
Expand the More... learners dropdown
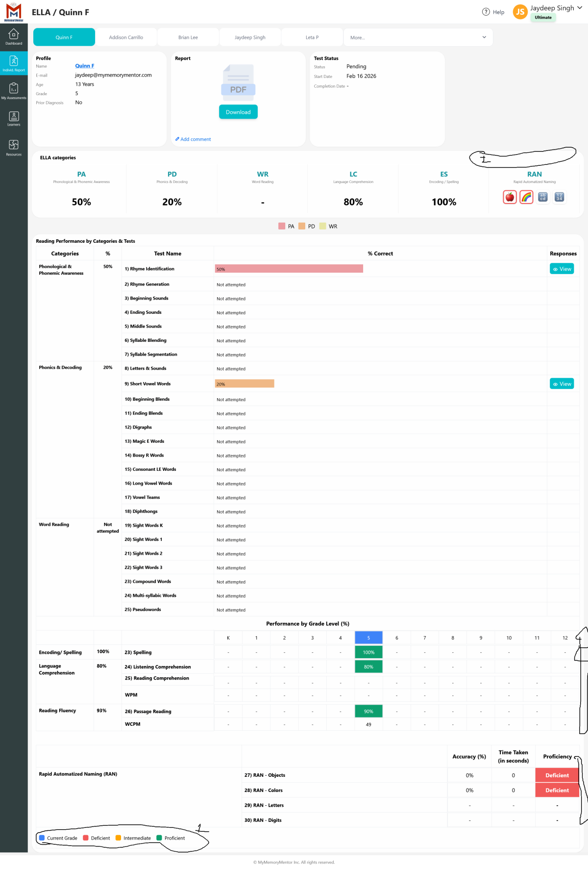[x=418, y=37]
